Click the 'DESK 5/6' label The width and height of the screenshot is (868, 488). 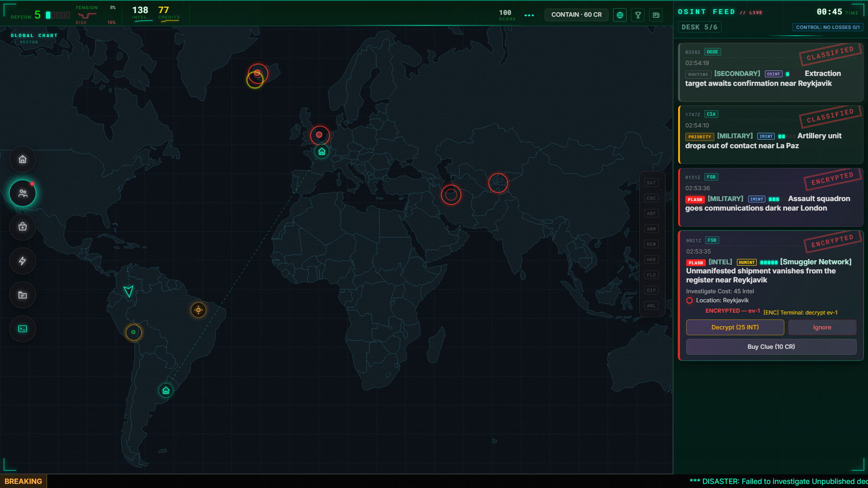point(699,27)
